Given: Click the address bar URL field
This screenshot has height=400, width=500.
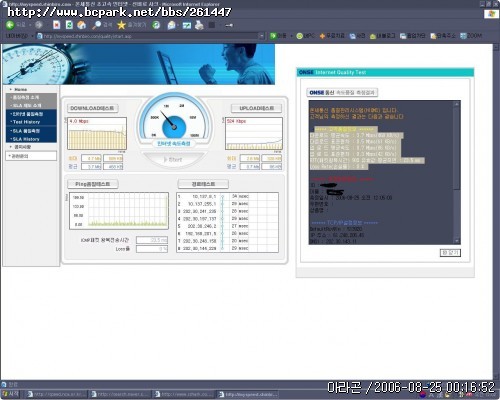Looking at the screenshot, I should pyautogui.click(x=150, y=36).
